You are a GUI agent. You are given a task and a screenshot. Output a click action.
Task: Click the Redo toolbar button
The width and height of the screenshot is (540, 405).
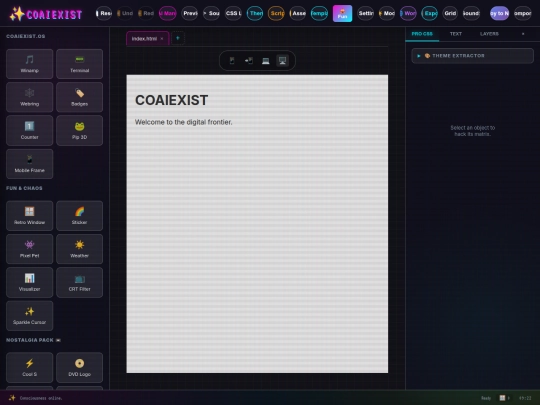pos(146,13)
